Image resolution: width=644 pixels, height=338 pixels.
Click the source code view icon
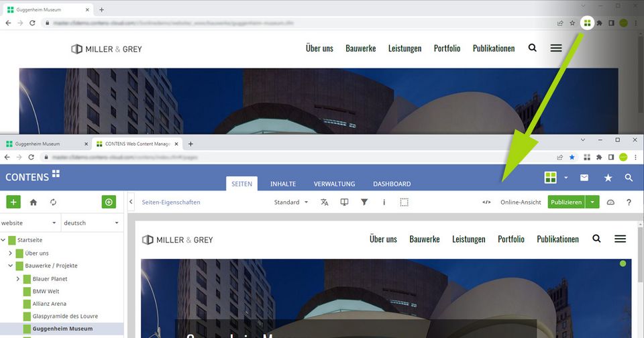pyautogui.click(x=486, y=202)
